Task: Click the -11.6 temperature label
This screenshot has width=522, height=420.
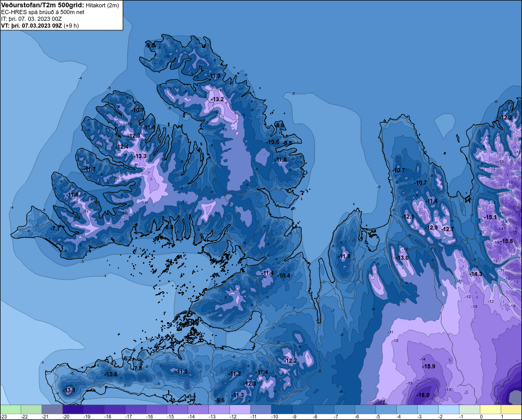Action: coord(72,195)
